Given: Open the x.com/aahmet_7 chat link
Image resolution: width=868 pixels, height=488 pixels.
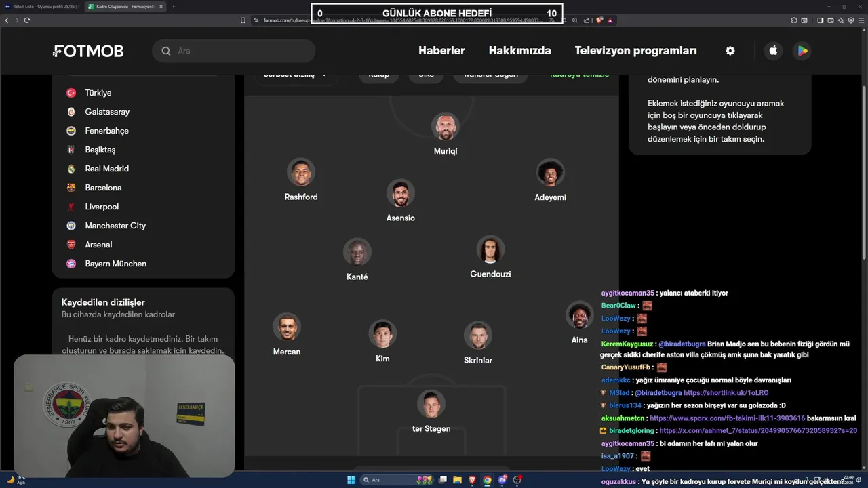Looking at the screenshot, I should coord(758,430).
